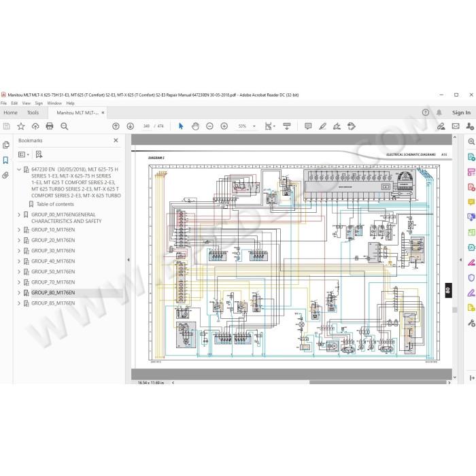Screen dimensions: 476x476
Task: Switch to the Tools tab
Action: pyautogui.click(x=33, y=113)
